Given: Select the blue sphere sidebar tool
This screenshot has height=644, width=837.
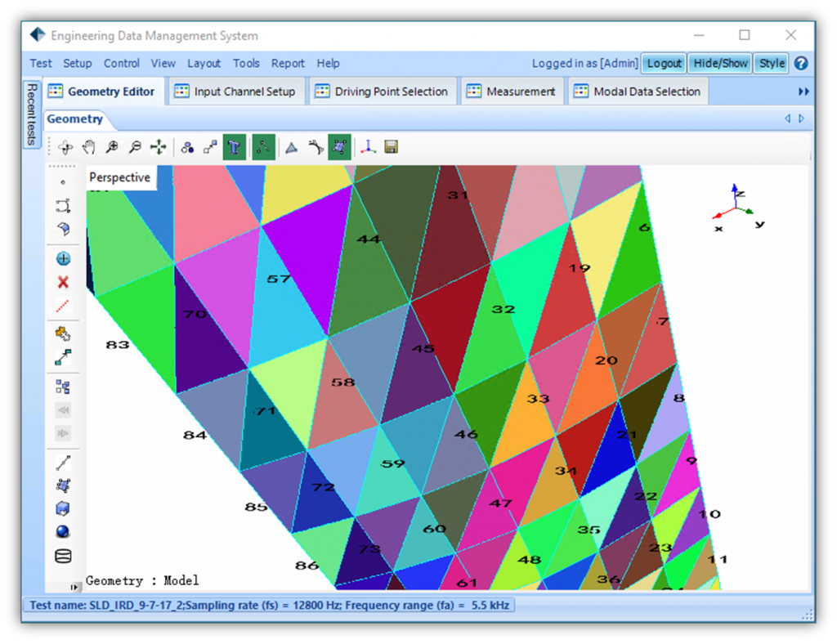Looking at the screenshot, I should (63, 532).
